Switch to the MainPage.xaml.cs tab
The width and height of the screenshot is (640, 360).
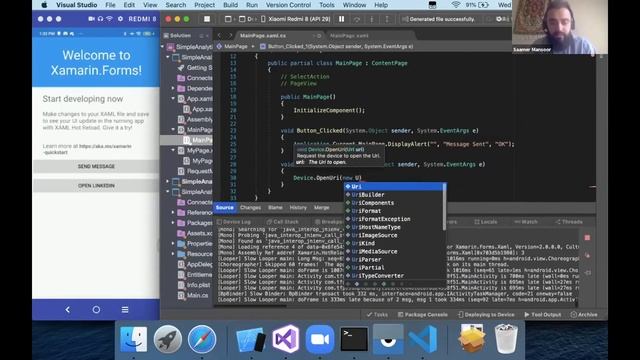[263, 36]
